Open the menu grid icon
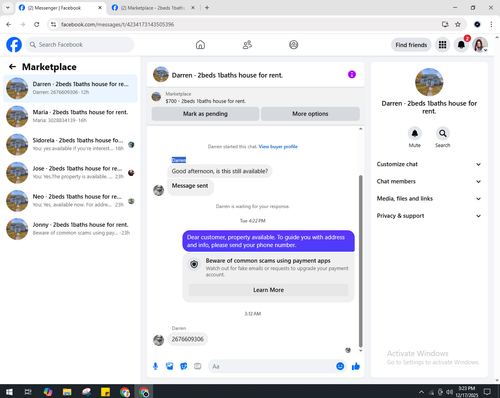500x398 pixels. coord(442,45)
